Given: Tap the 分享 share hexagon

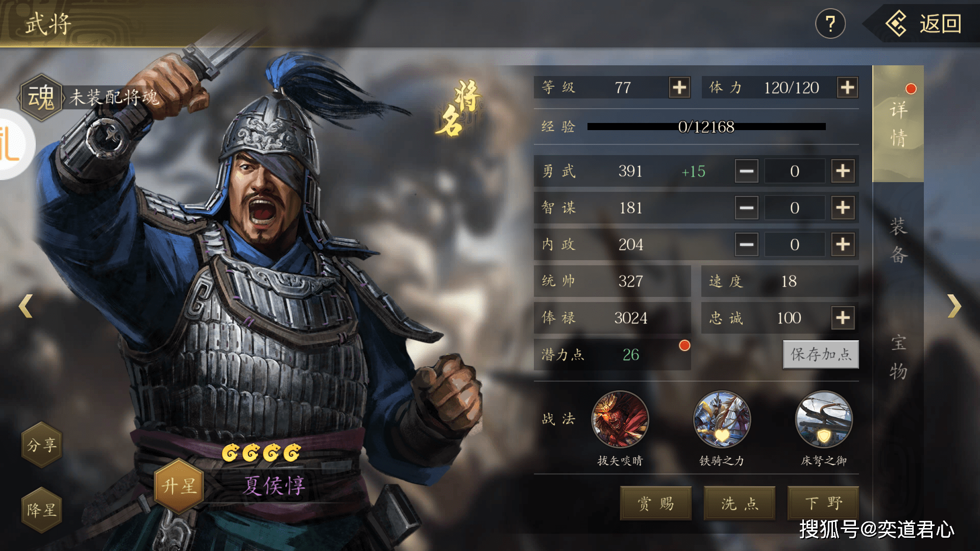Looking at the screenshot, I should 42,445.
